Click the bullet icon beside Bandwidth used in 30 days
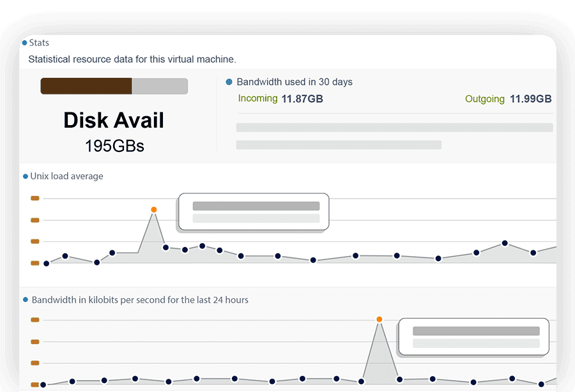Image resolution: width=575 pixels, height=392 pixels. click(229, 82)
